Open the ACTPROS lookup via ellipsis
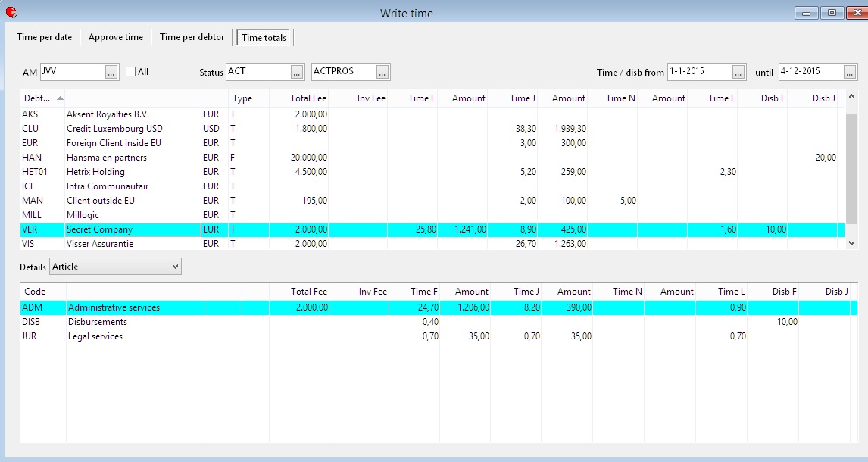This screenshot has width=868, height=462. pos(381,72)
